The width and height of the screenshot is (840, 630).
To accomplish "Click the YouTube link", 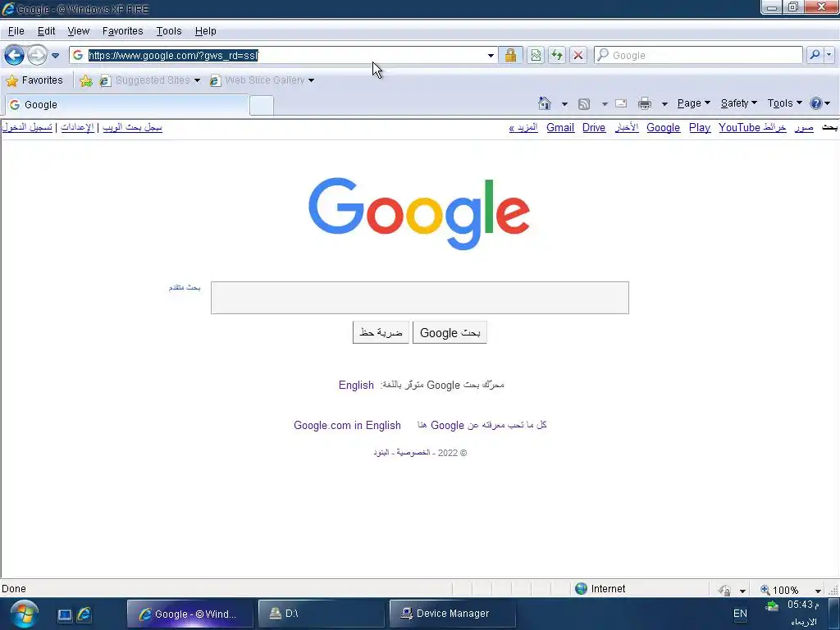I will click(739, 127).
